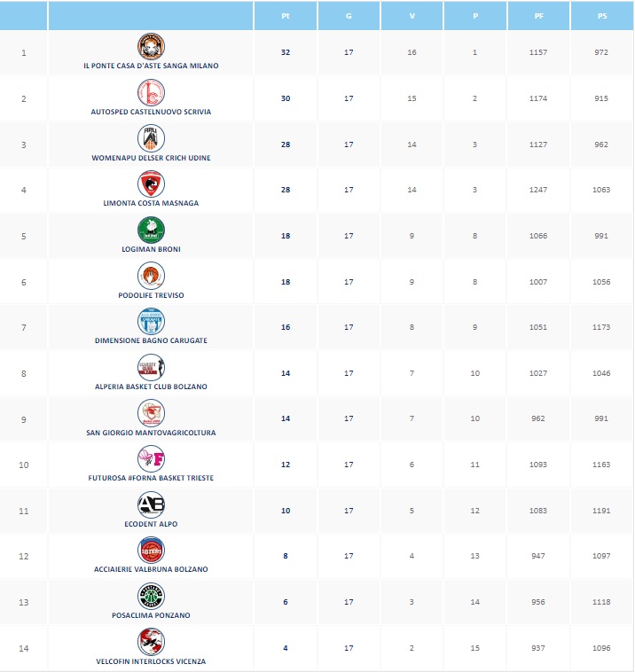Click the Il Ponte Casa d'Aste Sanga Milano logo
The height and width of the screenshot is (672, 635).
coord(151,47)
